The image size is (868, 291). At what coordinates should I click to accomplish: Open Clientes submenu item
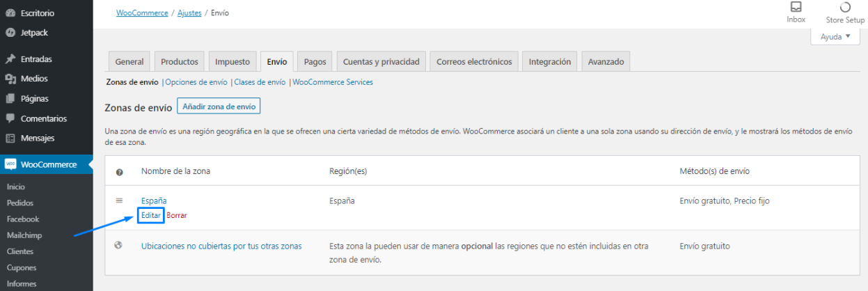point(19,251)
